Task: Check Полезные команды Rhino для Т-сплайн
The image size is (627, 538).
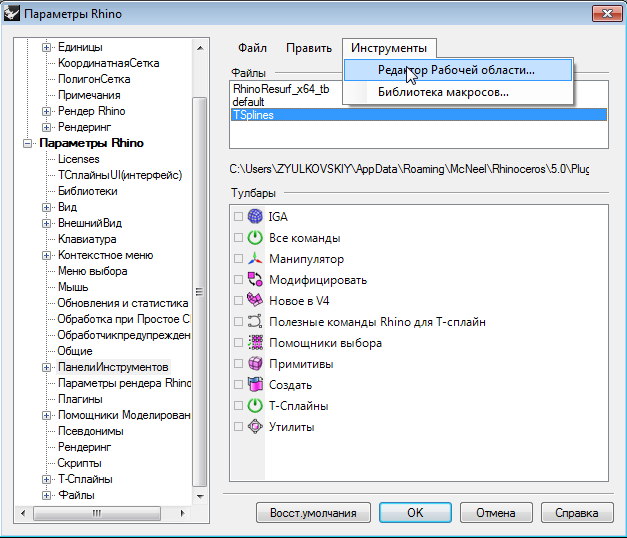Action: [x=238, y=322]
